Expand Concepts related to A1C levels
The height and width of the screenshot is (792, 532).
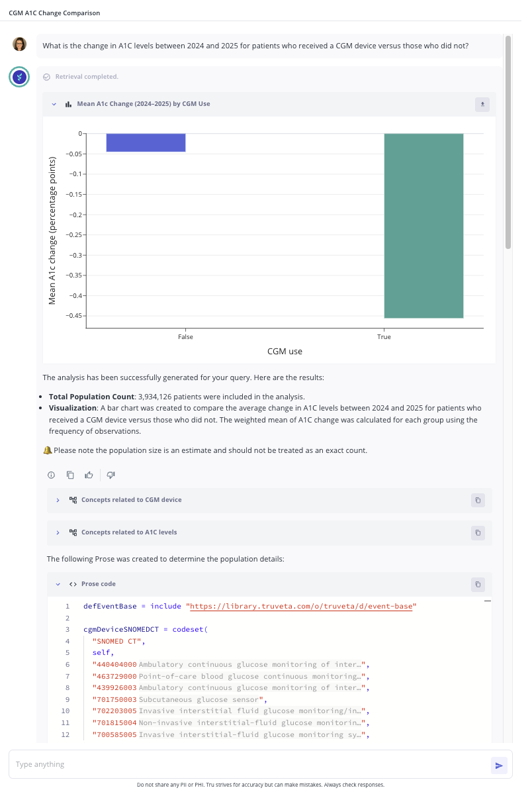(58, 532)
